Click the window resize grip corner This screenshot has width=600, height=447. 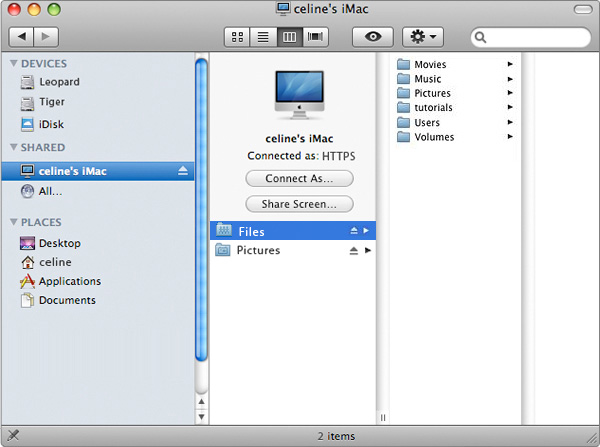(x=593, y=437)
